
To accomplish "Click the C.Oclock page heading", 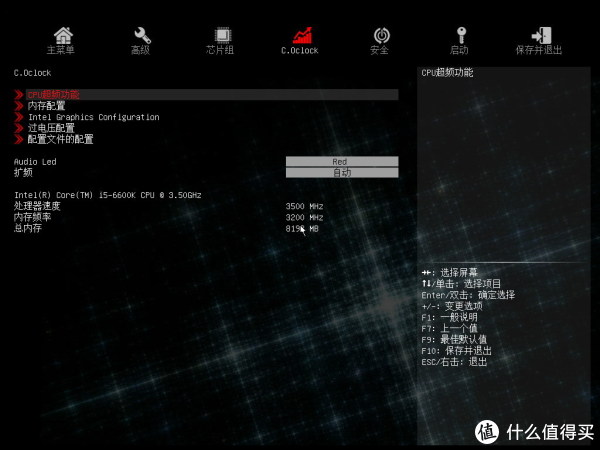I will click(x=33, y=73).
